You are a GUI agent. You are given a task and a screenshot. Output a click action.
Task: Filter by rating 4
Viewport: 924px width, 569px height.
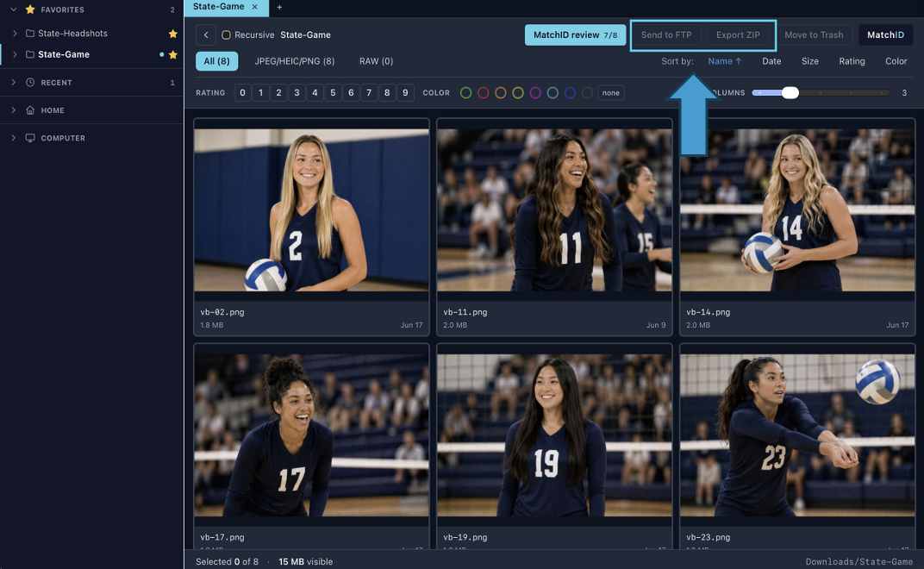(x=315, y=92)
